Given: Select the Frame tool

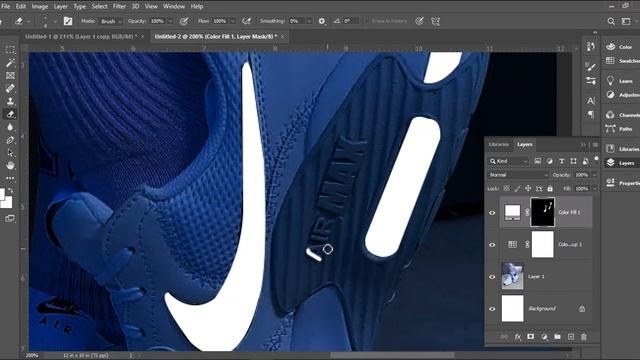Looking at the screenshot, I should (10, 76).
